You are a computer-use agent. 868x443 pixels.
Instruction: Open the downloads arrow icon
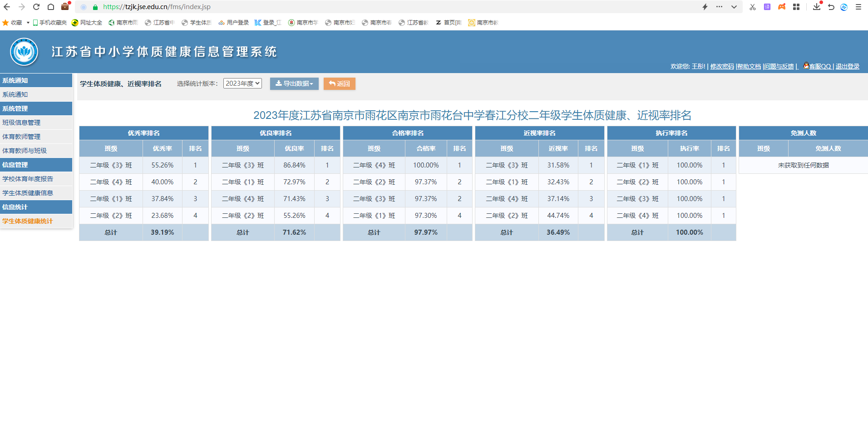[817, 6]
